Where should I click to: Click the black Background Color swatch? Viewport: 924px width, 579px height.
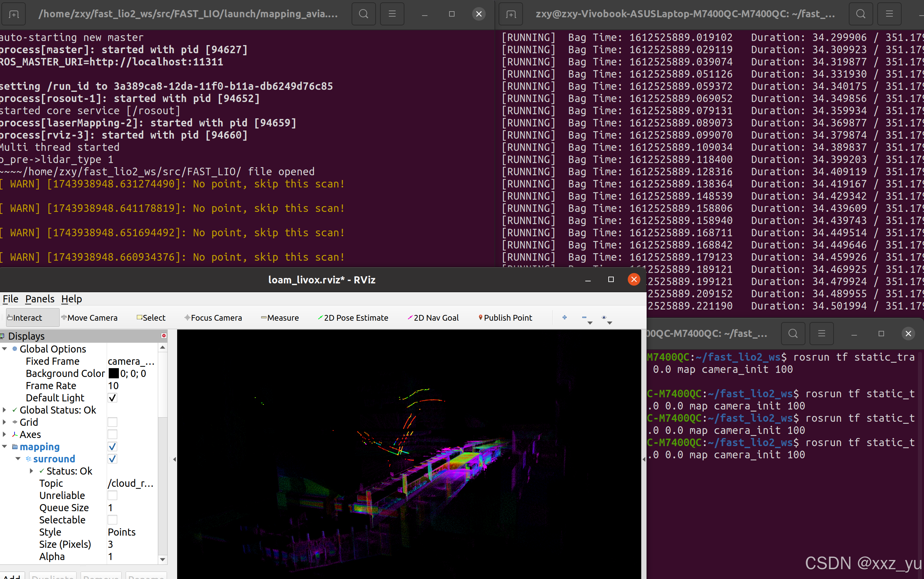(113, 373)
